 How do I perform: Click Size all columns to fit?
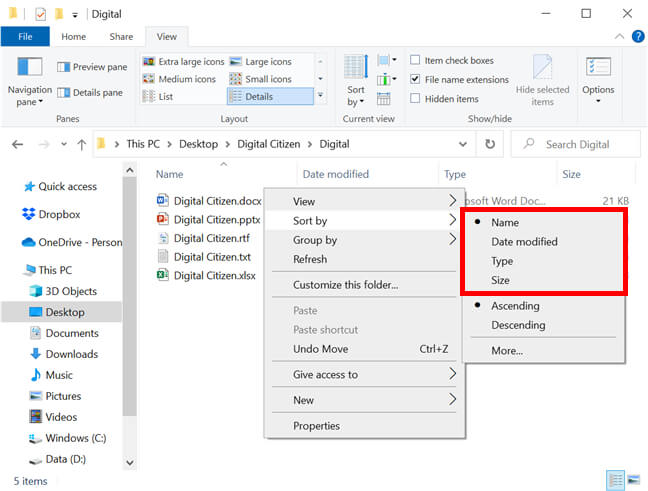tap(384, 99)
